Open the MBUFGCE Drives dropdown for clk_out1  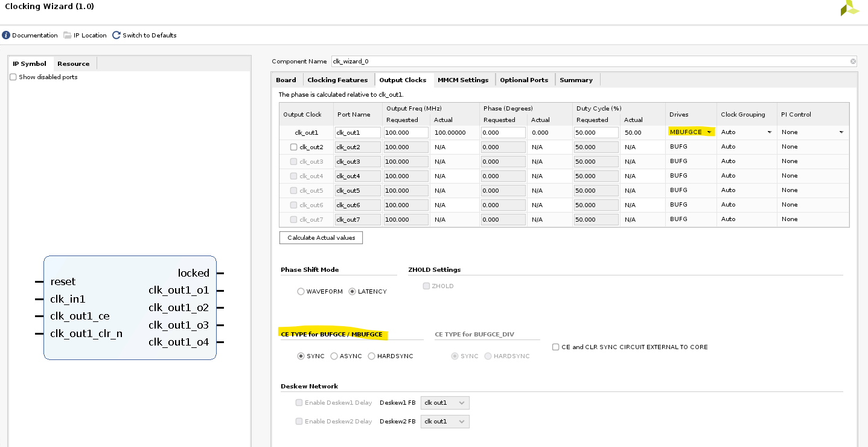(x=709, y=132)
